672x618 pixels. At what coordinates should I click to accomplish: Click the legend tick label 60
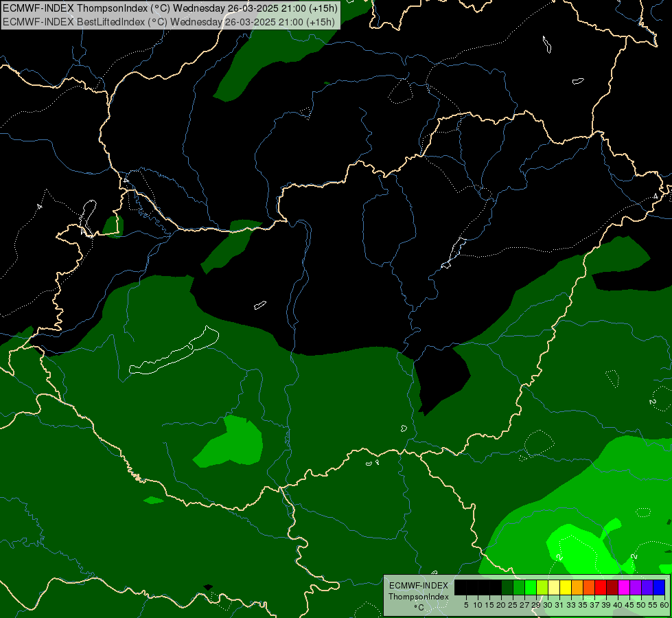(664, 605)
